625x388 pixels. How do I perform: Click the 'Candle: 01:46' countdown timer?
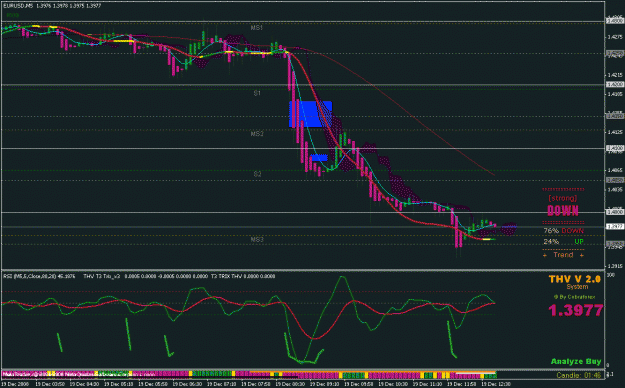coord(579,375)
